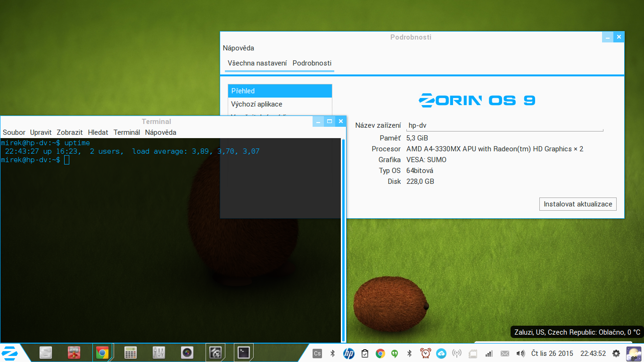Click the weather indicator icon showing 0°
The image size is (644, 362).
coord(633,353)
